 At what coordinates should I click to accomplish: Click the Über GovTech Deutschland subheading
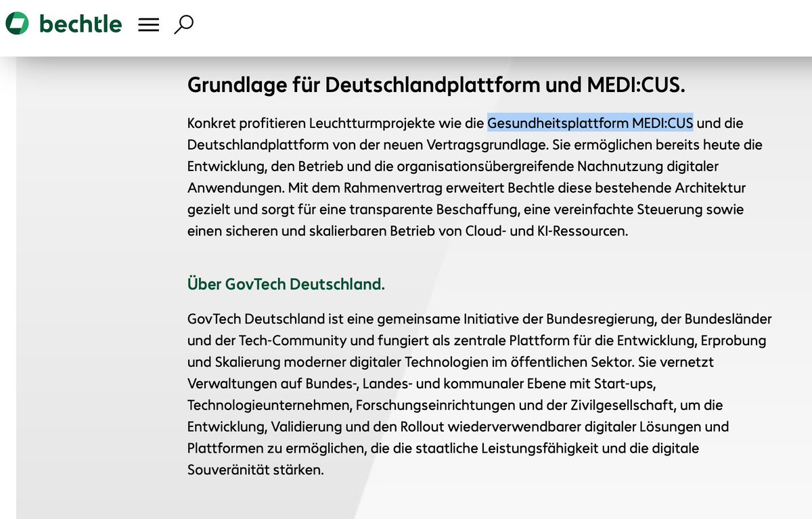click(x=286, y=284)
